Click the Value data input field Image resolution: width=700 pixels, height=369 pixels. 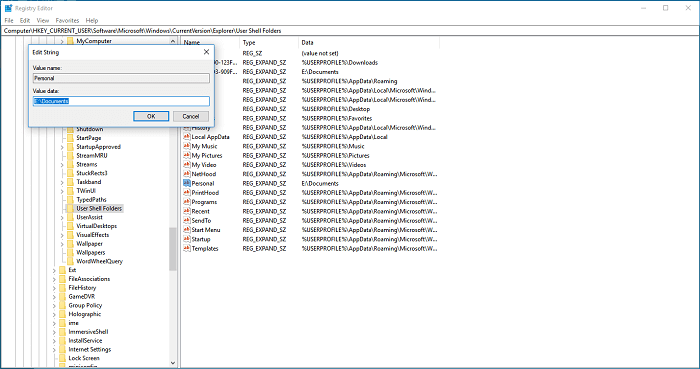121,101
